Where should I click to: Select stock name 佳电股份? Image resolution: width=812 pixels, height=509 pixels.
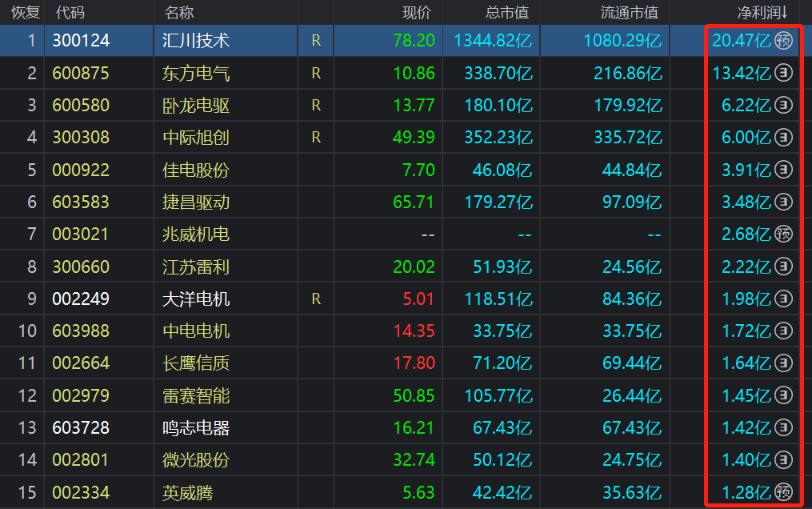pos(196,170)
